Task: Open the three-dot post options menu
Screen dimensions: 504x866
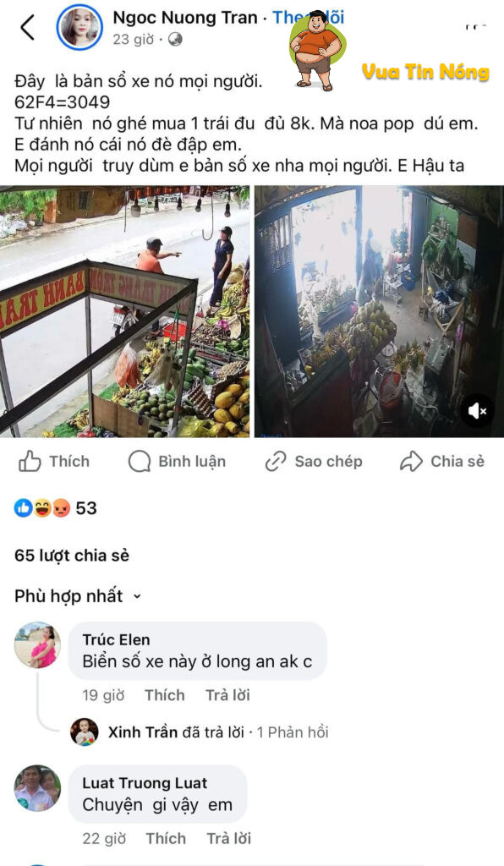Action: [476, 27]
